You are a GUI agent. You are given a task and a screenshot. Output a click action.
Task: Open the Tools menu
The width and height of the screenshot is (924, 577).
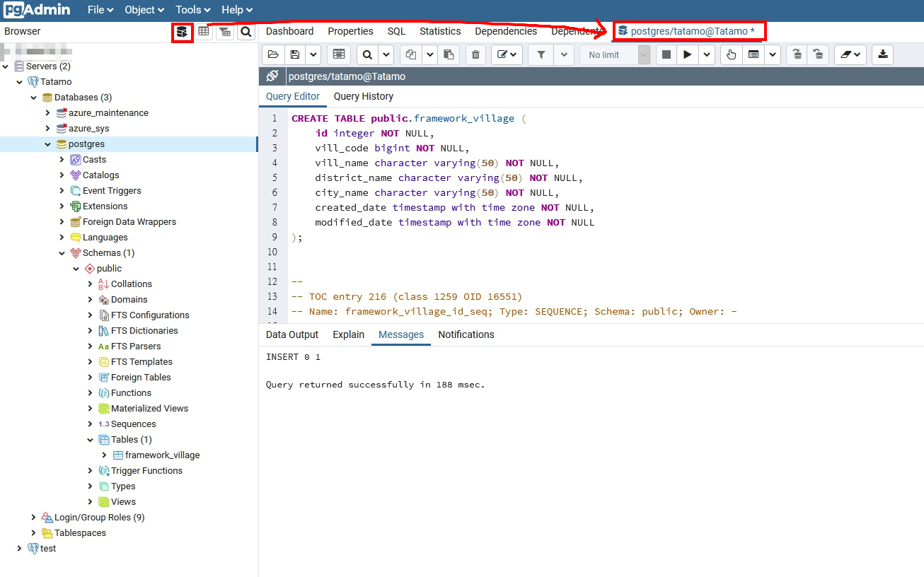click(193, 10)
